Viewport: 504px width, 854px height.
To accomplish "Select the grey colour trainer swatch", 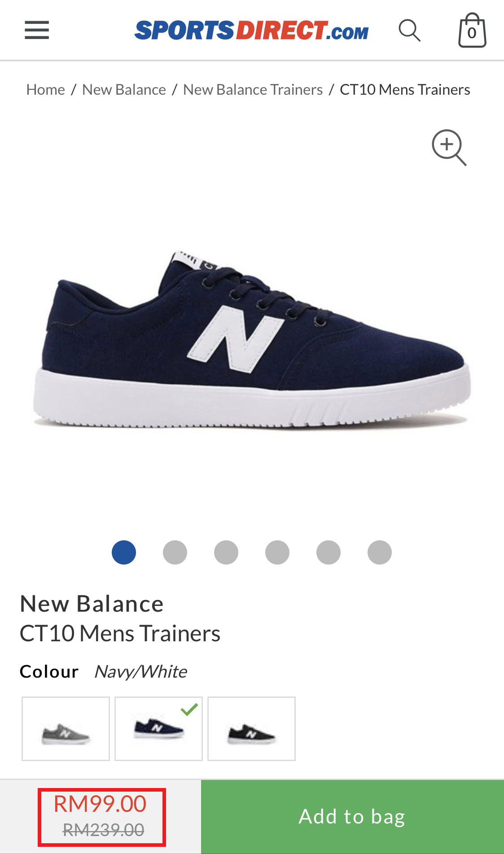I will click(x=66, y=728).
